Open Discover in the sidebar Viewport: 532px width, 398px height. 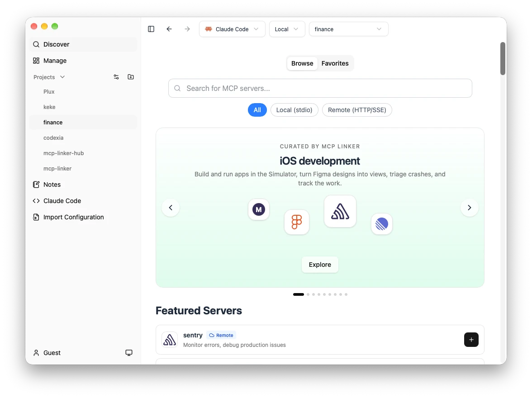point(83,44)
